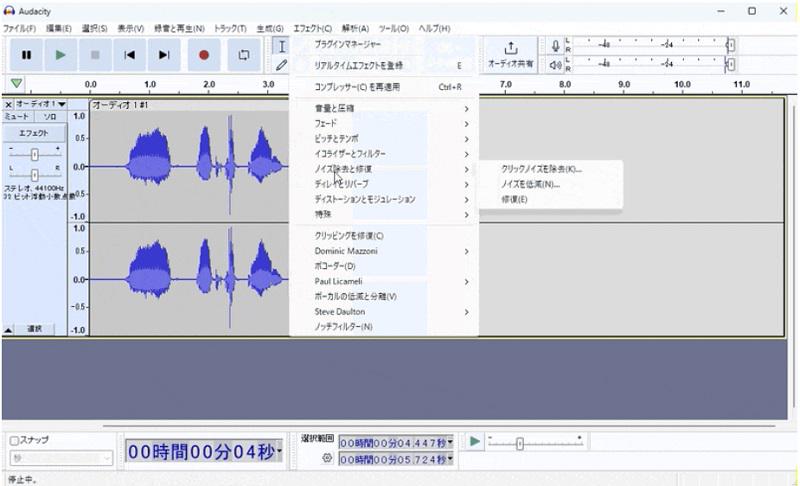The image size is (800, 486).
Task: Expand the Steve Daulton submenu
Action: [x=384, y=312]
